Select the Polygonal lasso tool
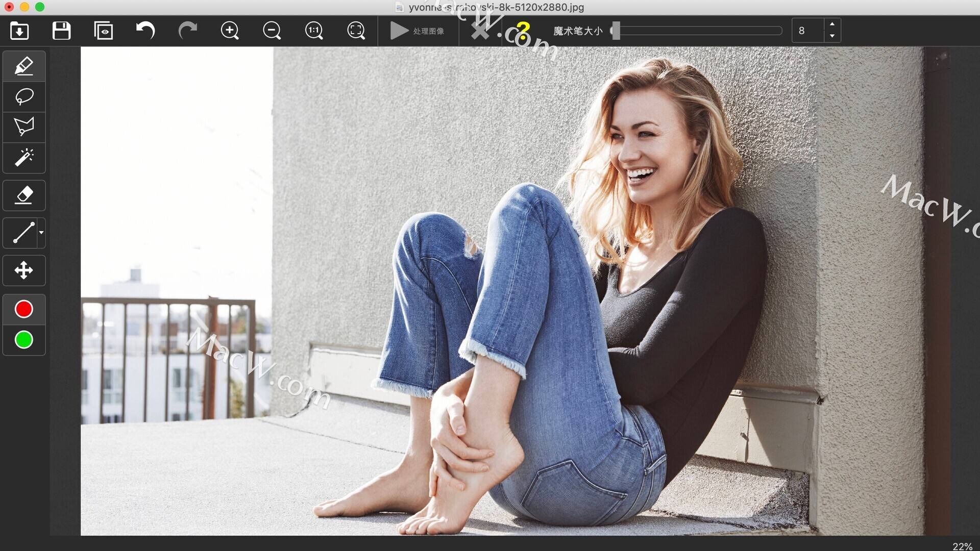This screenshot has height=551, width=980. (x=24, y=127)
